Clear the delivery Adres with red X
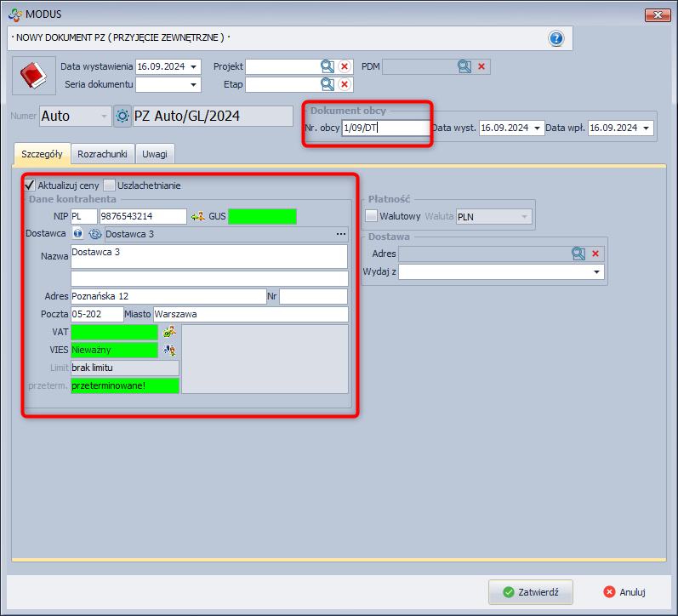This screenshot has width=678, height=616. (x=595, y=254)
